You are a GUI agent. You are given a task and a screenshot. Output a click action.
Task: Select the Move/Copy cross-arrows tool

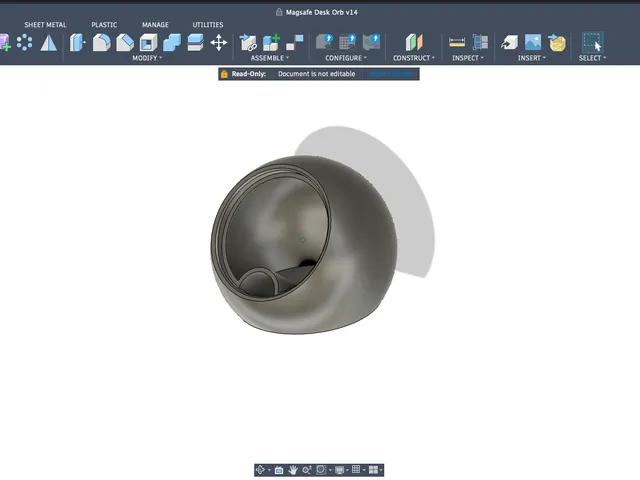tap(218, 42)
